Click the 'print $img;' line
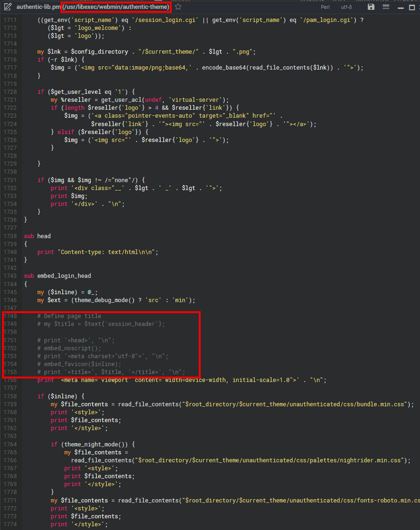 click(69, 196)
